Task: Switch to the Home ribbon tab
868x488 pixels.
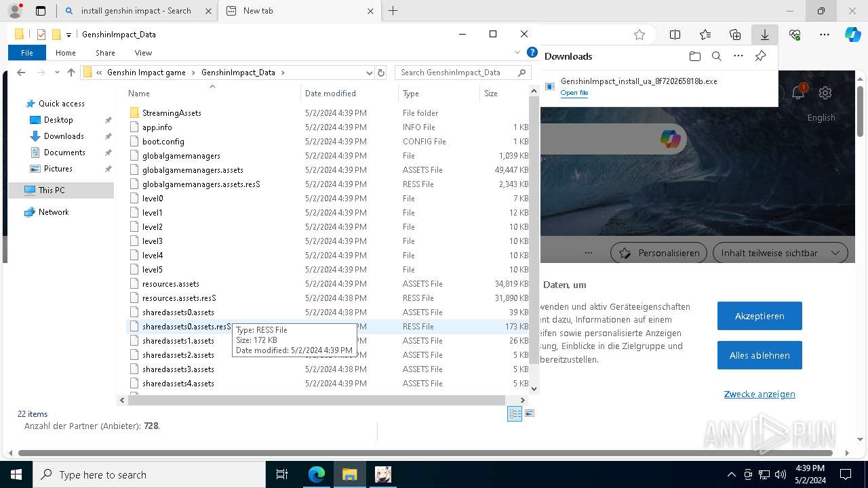Action: (66, 53)
